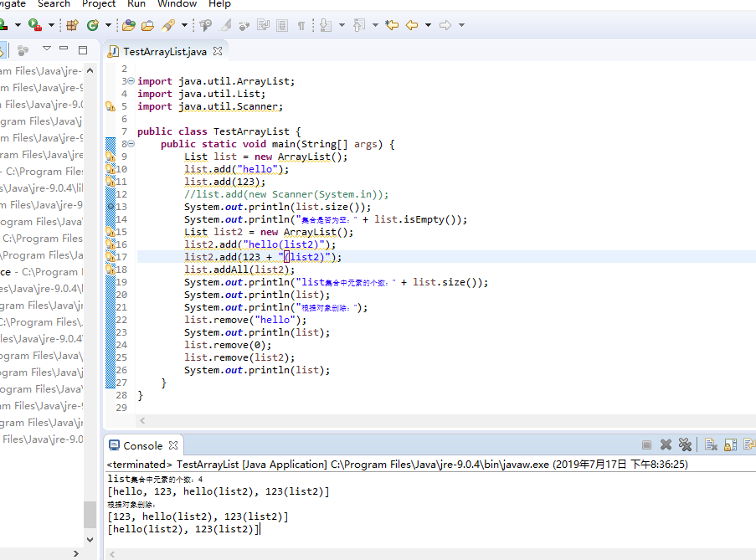Click left panel horizontal scroll right arrow

75,554
